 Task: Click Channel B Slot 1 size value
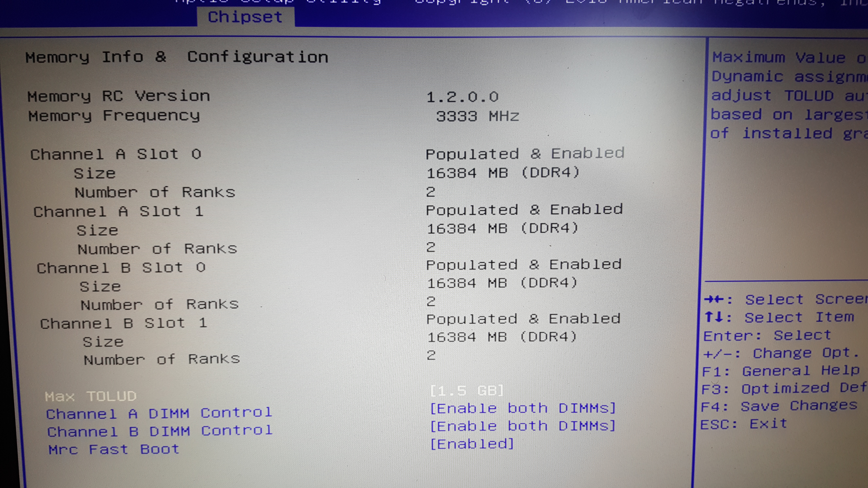tap(502, 337)
